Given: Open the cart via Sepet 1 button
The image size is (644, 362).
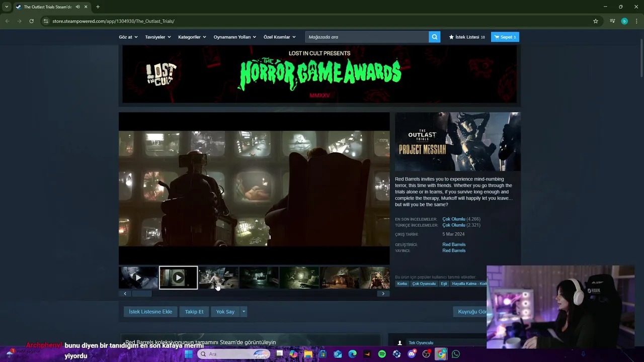Looking at the screenshot, I should (505, 37).
